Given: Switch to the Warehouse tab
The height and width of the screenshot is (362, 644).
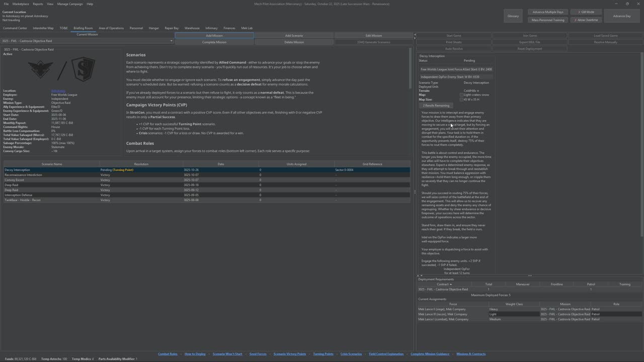Looking at the screenshot, I should click(x=192, y=28).
